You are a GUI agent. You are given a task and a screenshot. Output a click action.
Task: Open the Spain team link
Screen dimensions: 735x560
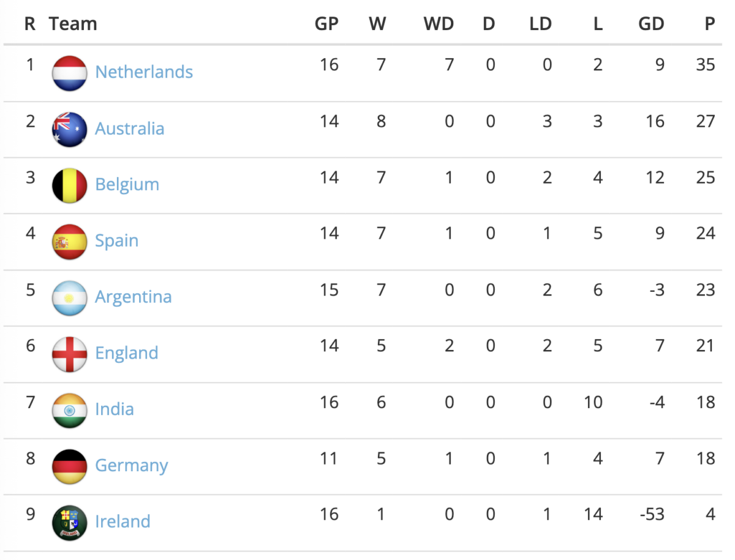116,241
